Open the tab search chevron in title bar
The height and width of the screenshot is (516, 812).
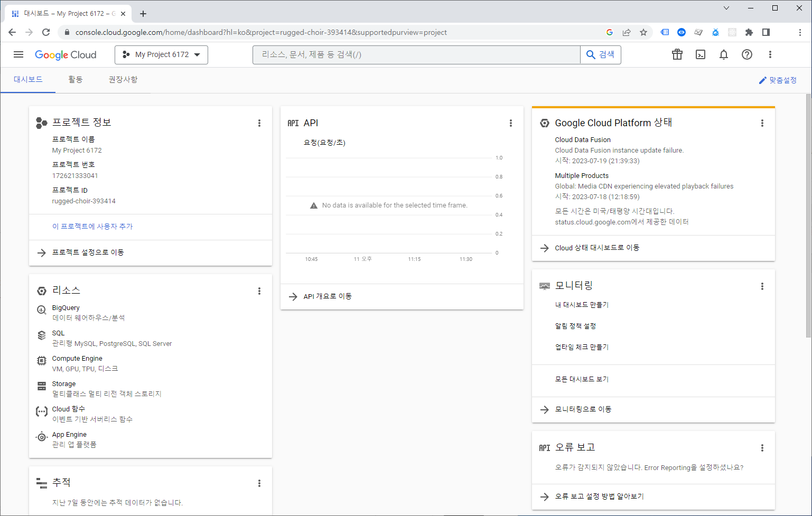coord(726,8)
